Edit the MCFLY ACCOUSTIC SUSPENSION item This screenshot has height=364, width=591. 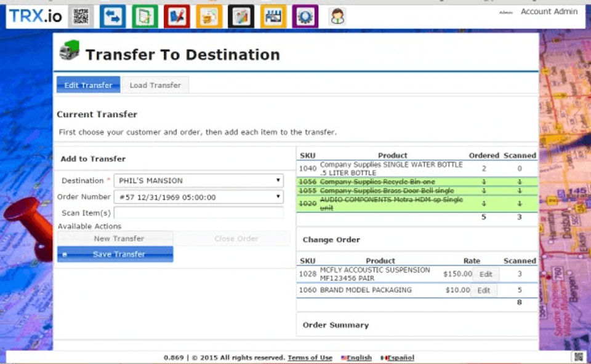(486, 274)
